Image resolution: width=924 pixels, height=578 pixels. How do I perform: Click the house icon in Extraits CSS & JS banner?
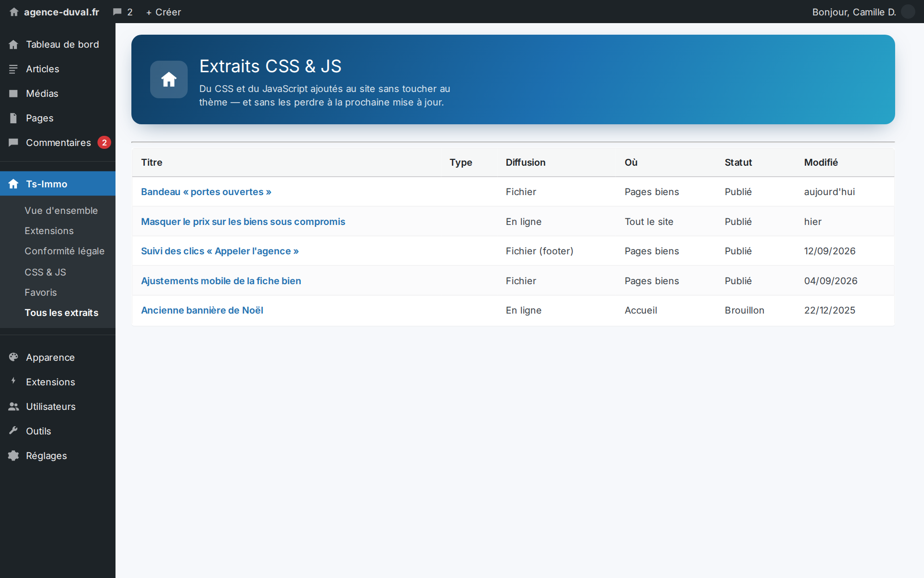pyautogui.click(x=169, y=79)
